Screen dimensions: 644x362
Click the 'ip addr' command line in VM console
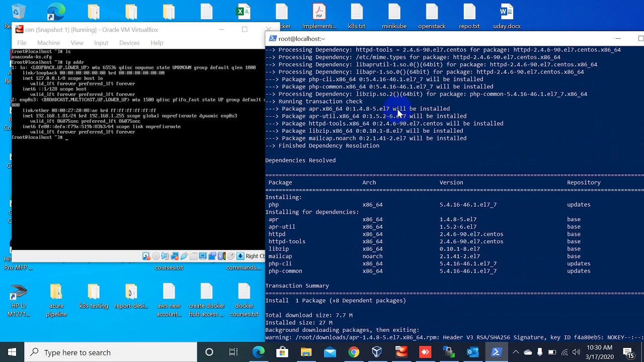click(48, 62)
